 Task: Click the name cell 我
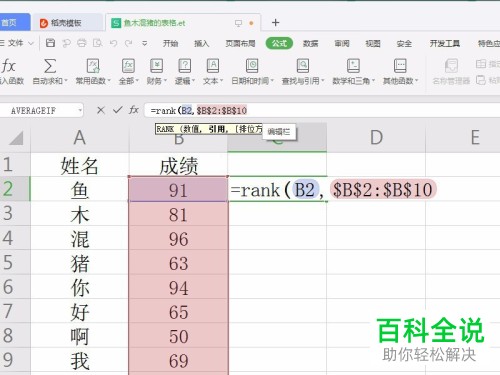point(80,360)
